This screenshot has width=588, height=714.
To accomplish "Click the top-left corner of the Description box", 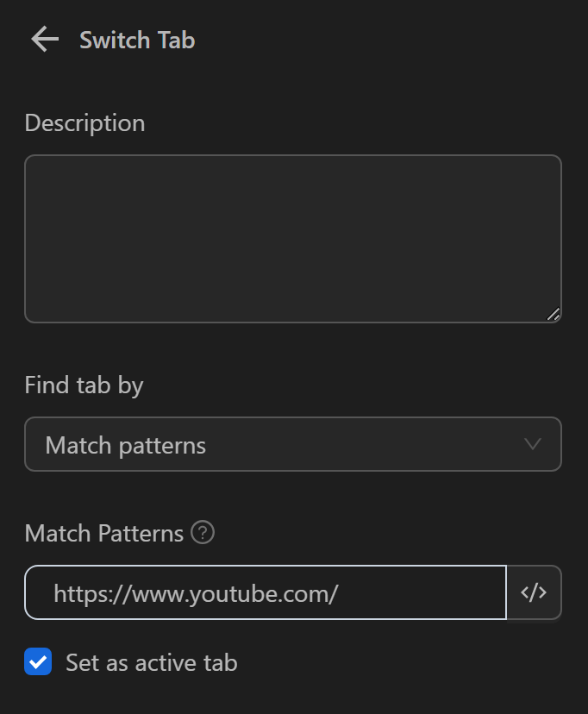I will click(x=32, y=162).
